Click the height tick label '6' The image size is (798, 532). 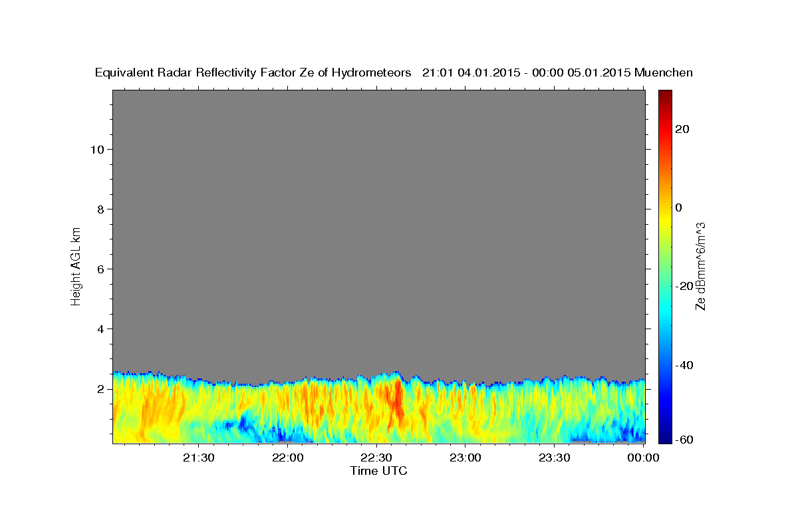(100, 269)
